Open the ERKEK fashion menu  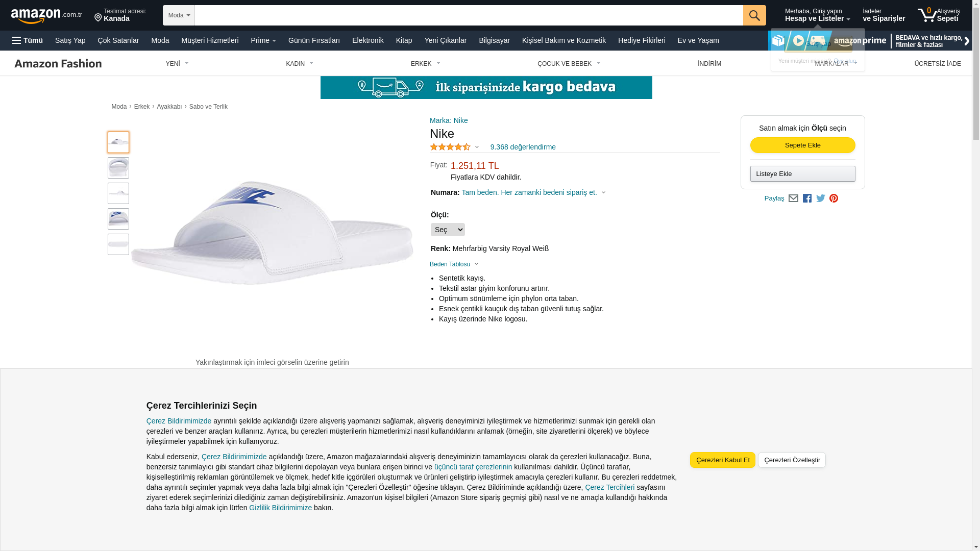pyautogui.click(x=425, y=64)
